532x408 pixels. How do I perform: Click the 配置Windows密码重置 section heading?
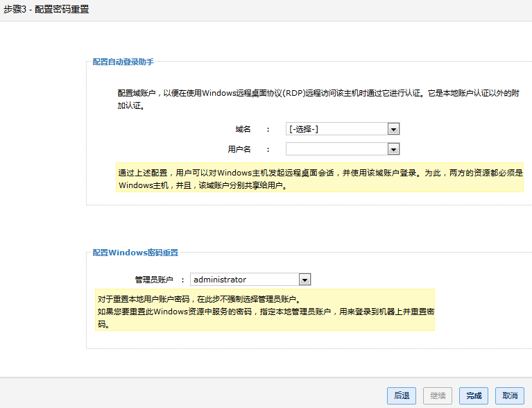point(135,253)
